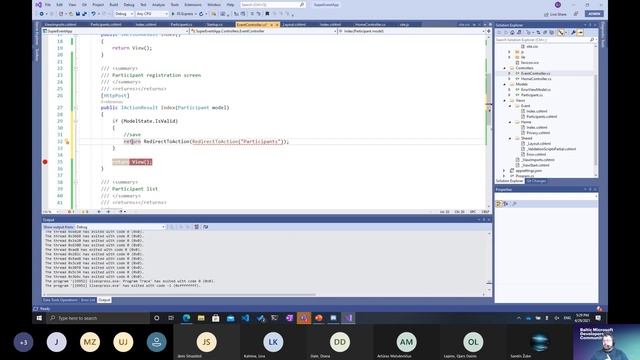
Task: Expand the appsettings.json node
Action: pyautogui.click(x=504, y=171)
